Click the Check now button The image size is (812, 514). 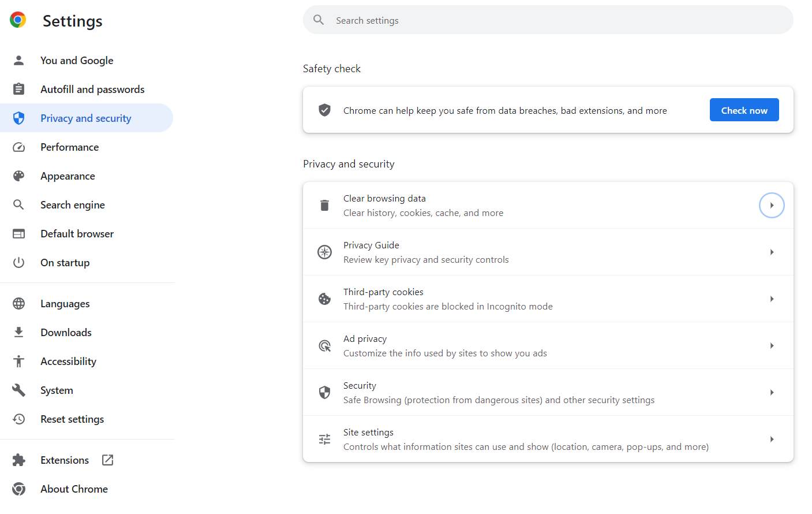744,110
